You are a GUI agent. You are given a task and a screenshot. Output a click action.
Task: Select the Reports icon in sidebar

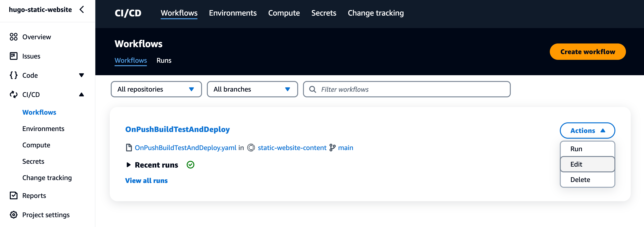(x=14, y=195)
